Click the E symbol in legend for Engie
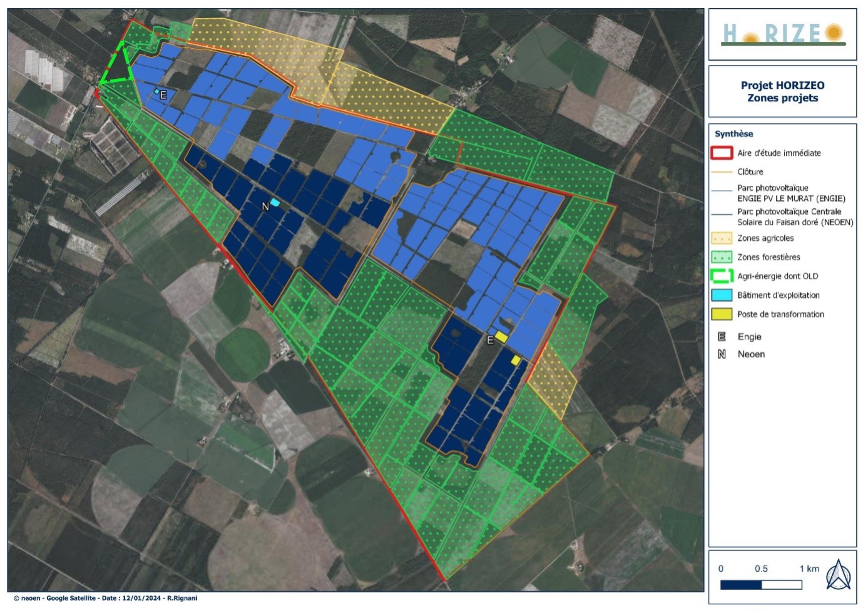The width and height of the screenshot is (868, 615). [722, 337]
